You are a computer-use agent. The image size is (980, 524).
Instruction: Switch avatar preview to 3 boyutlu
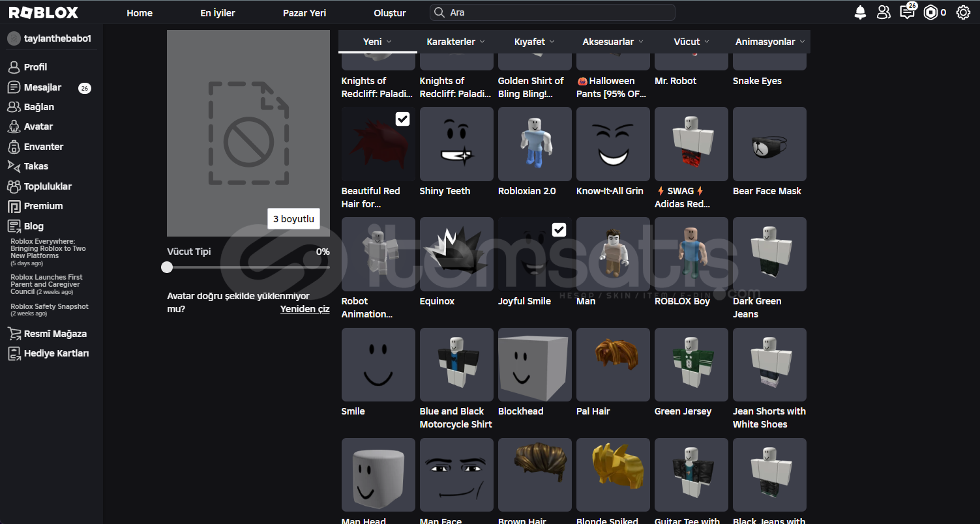pos(293,219)
